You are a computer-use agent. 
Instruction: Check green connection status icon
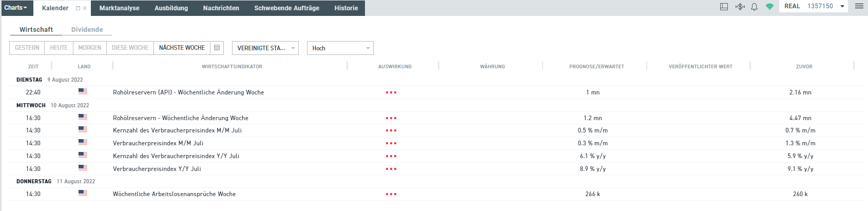tap(769, 7)
